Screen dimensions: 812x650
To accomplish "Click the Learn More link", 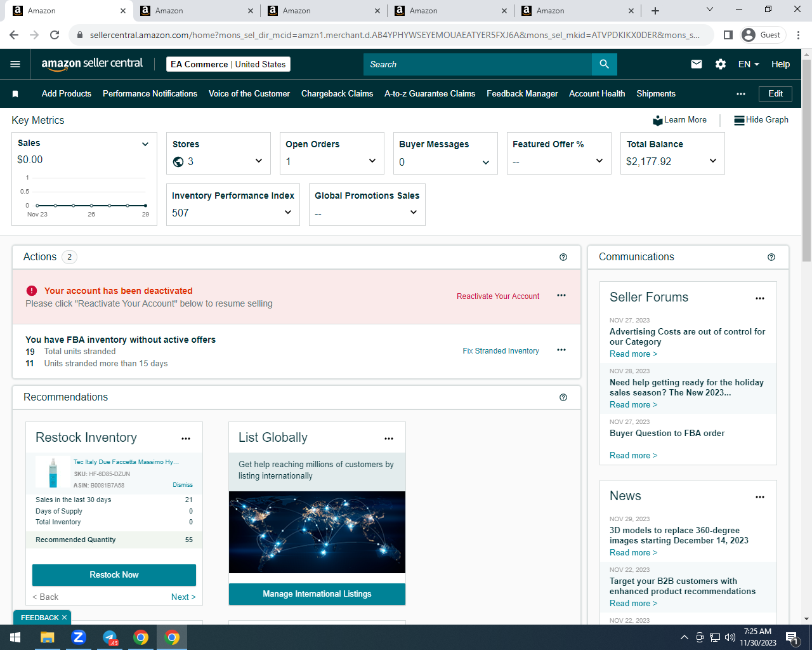I will (x=679, y=120).
